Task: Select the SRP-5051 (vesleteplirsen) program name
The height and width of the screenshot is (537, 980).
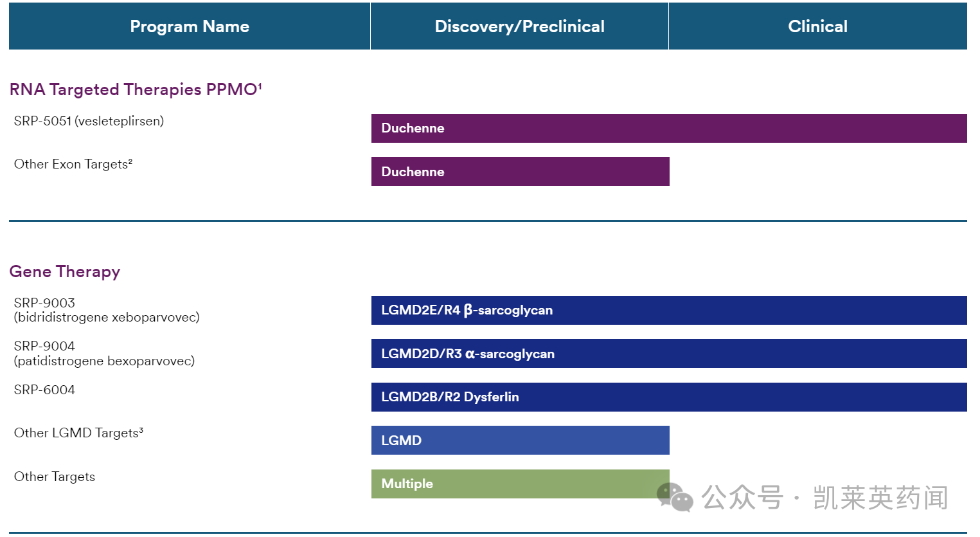Action: tap(89, 121)
